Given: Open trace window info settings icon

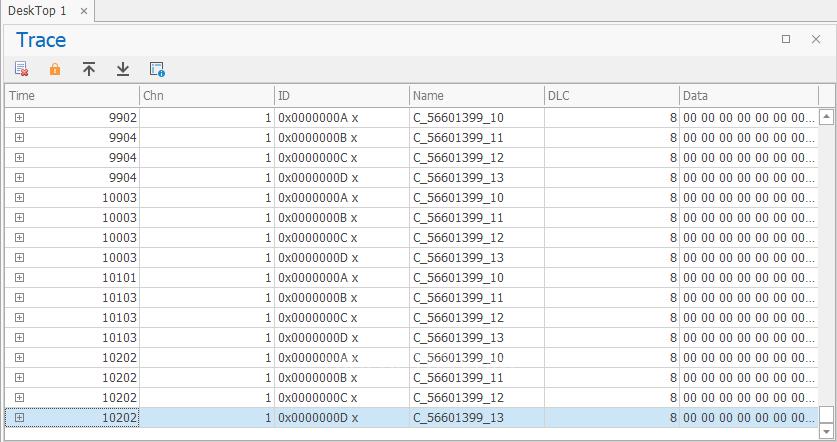Looking at the screenshot, I should [x=157, y=69].
